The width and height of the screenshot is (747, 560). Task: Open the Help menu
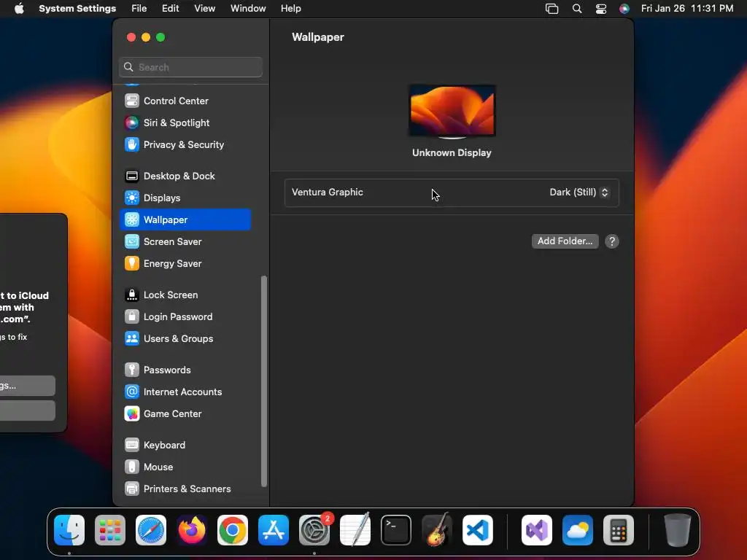pos(290,9)
